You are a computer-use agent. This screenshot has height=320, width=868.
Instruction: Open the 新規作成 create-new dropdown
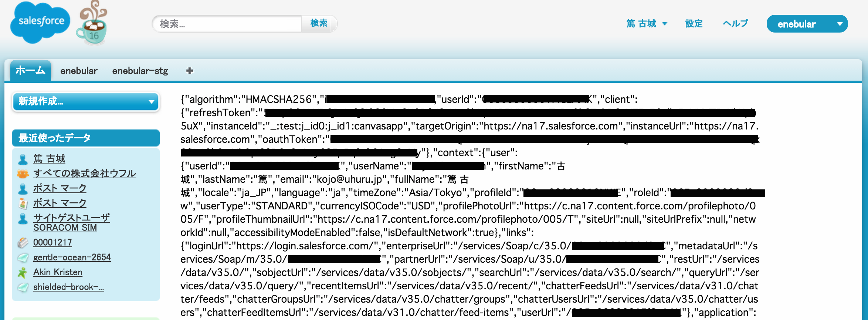pyautogui.click(x=86, y=101)
